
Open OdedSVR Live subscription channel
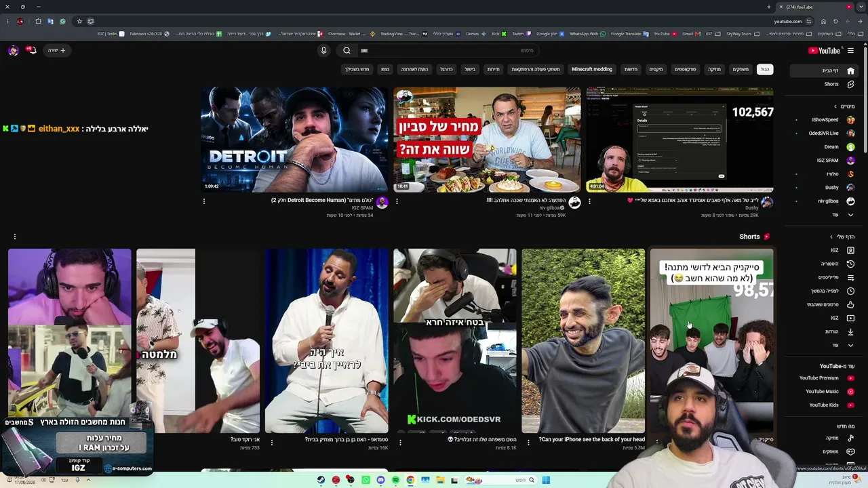point(825,134)
